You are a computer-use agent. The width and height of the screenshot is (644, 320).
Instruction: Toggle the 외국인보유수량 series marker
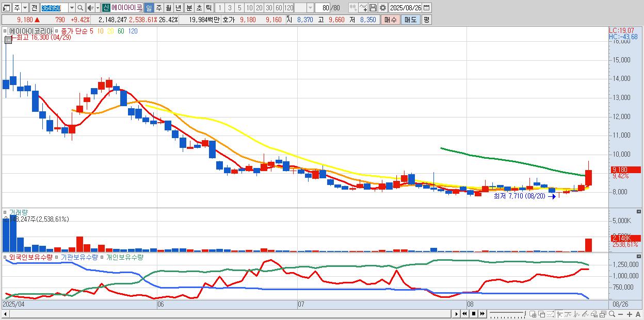pyautogui.click(x=6, y=257)
